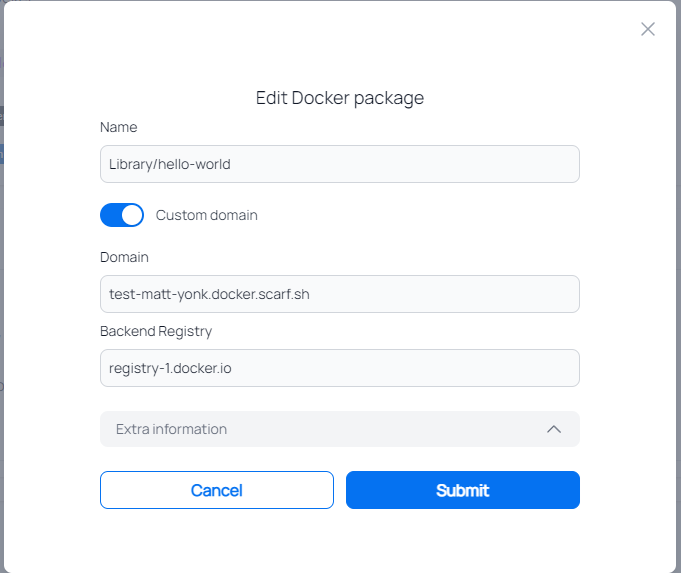This screenshot has width=681, height=573.
Task: Toggle the Extra information section bar
Action: [x=340, y=429]
